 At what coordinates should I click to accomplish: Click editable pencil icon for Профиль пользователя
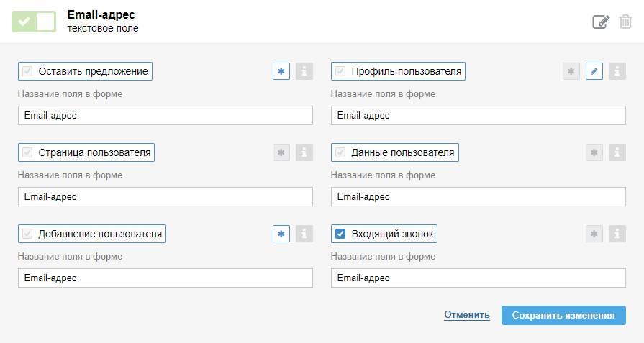point(594,71)
